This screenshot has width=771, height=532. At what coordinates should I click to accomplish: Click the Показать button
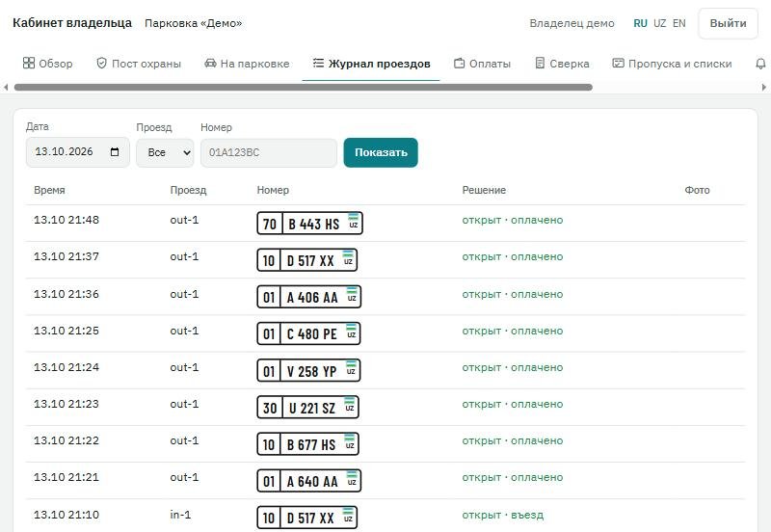pos(381,152)
